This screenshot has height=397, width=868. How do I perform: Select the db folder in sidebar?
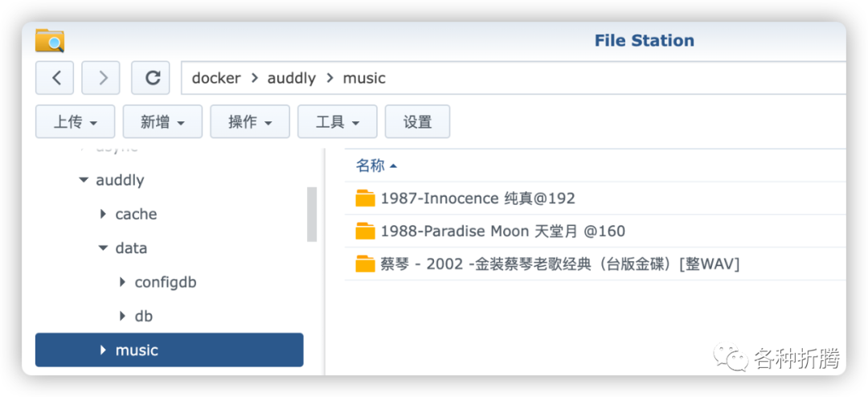point(143,316)
